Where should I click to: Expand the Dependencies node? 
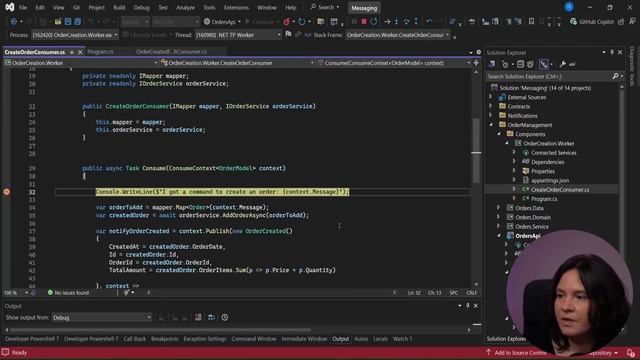click(x=514, y=162)
